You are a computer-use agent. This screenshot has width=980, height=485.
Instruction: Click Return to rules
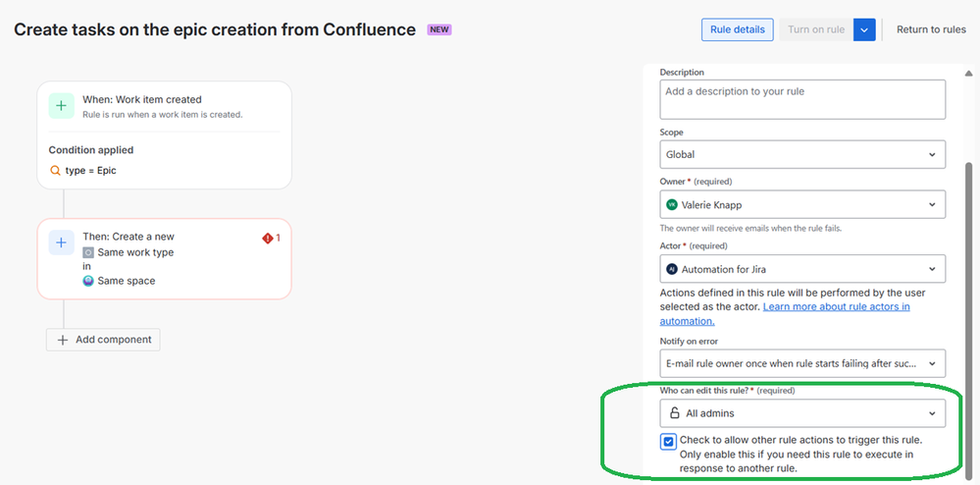(x=931, y=29)
